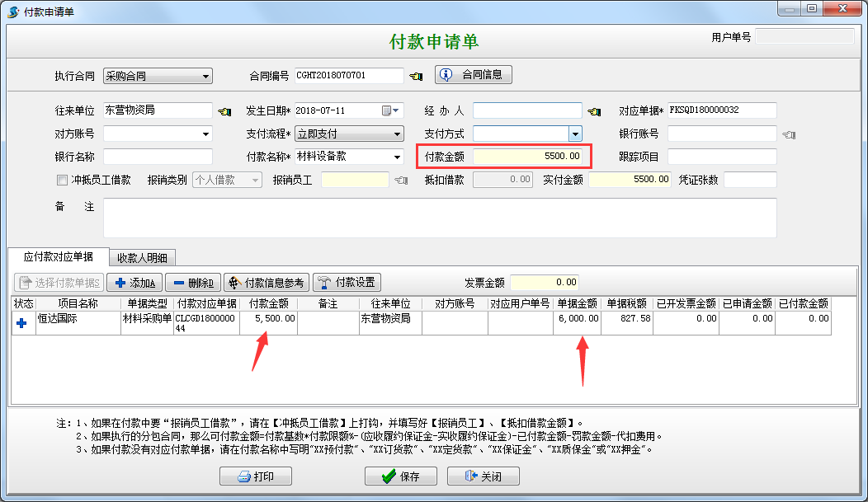Viewport: 868px width, 502px height.
Task: Click the lookup hand icon beside 往来单位
Action: point(224,111)
